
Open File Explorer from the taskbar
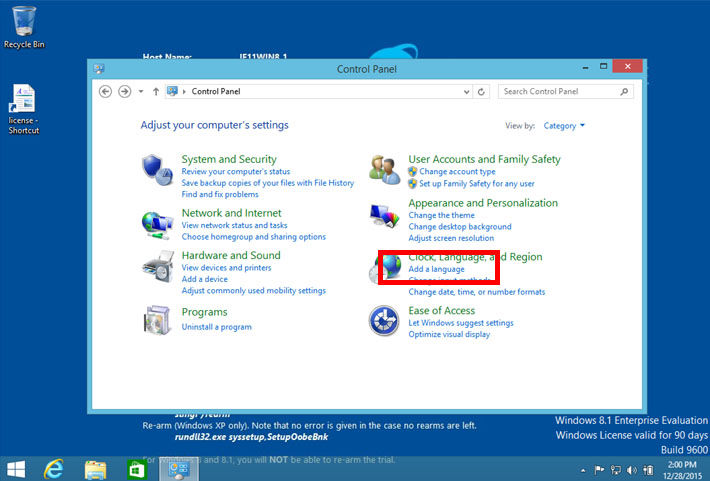[x=96, y=468]
